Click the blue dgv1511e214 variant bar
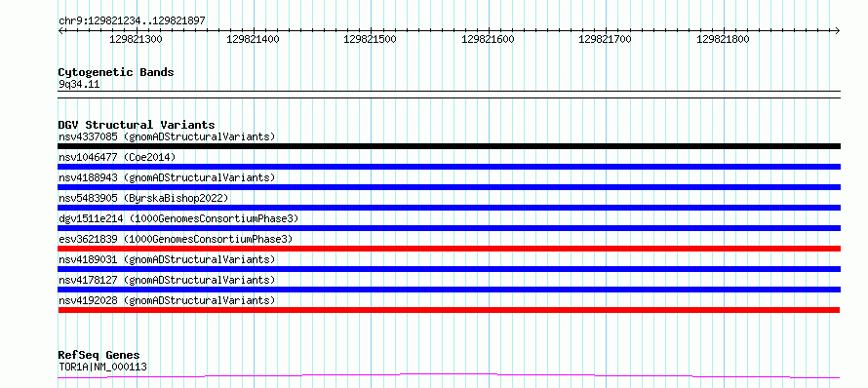The height and width of the screenshot is (388, 868). click(449, 228)
